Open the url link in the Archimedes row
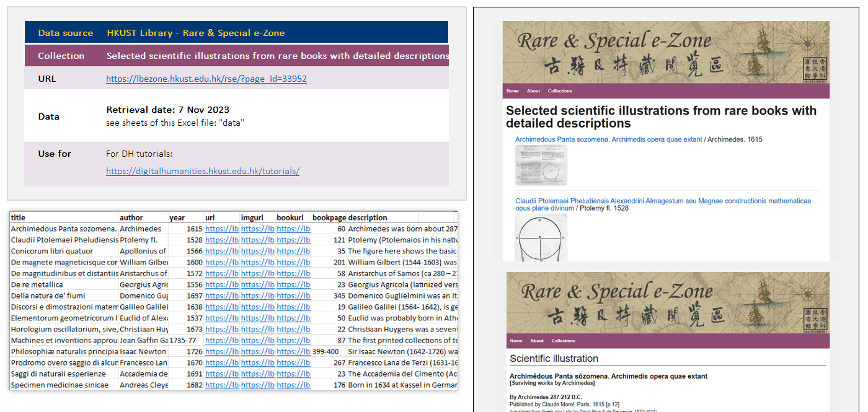 pyautogui.click(x=221, y=229)
